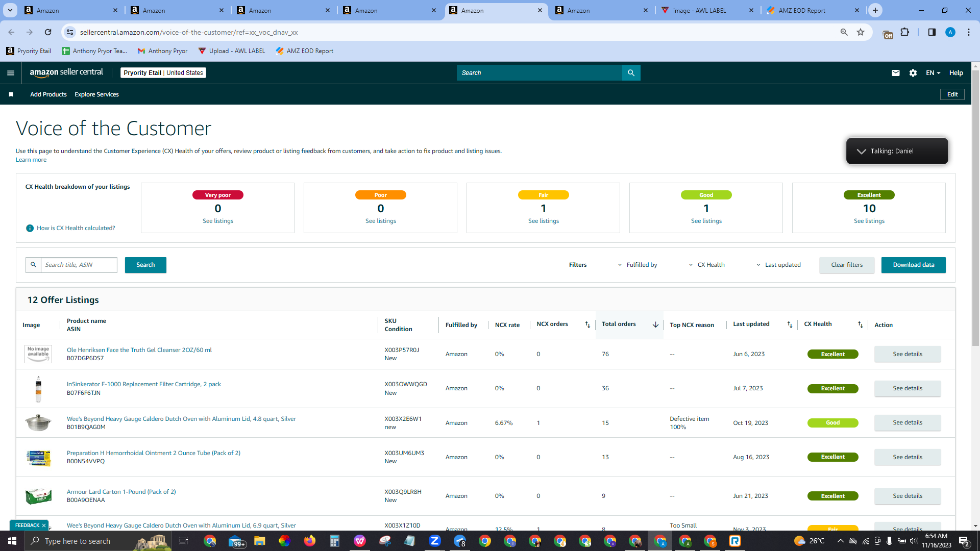This screenshot has height=551, width=980.
Task: Open a new browser tab
Action: (x=875, y=10)
